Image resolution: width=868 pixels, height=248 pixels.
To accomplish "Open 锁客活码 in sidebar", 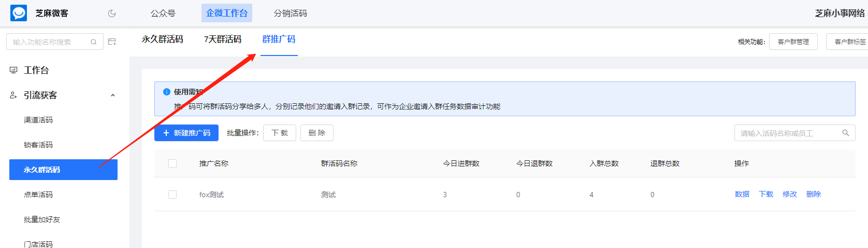I will click(38, 145).
